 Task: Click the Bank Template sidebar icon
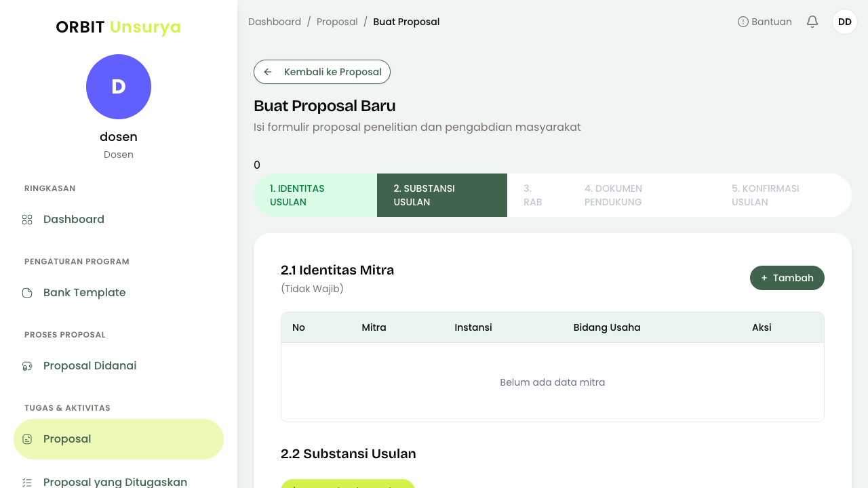click(27, 293)
